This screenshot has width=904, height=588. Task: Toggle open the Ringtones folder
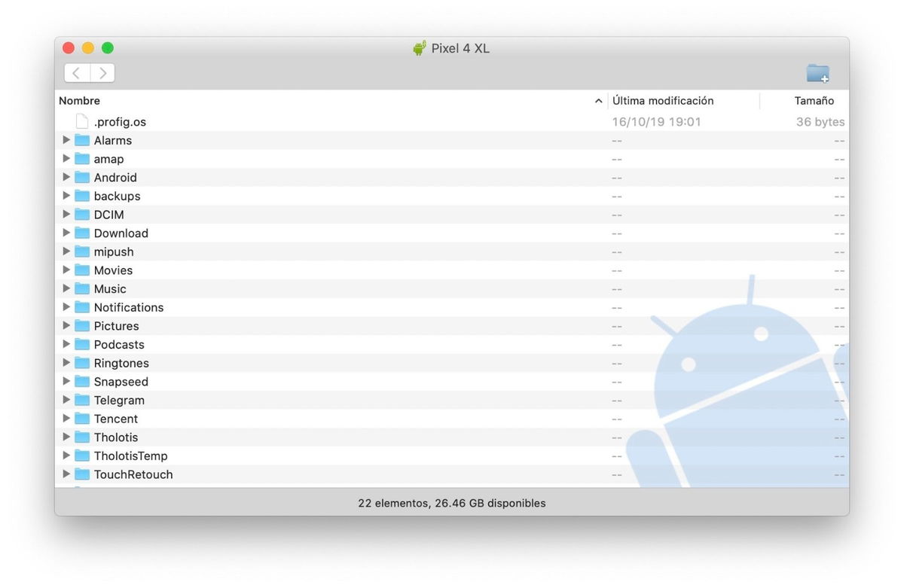click(66, 362)
